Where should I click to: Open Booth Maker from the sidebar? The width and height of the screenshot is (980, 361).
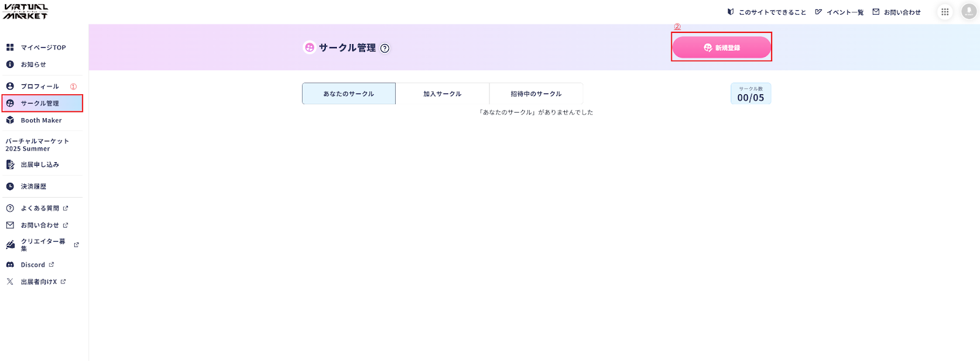pyautogui.click(x=41, y=121)
